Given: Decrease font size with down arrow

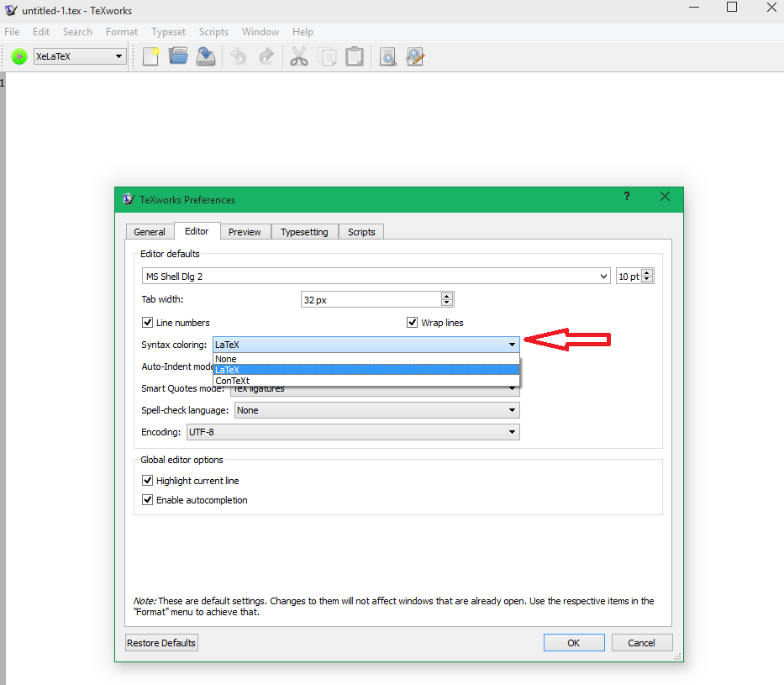Looking at the screenshot, I should 647,279.
